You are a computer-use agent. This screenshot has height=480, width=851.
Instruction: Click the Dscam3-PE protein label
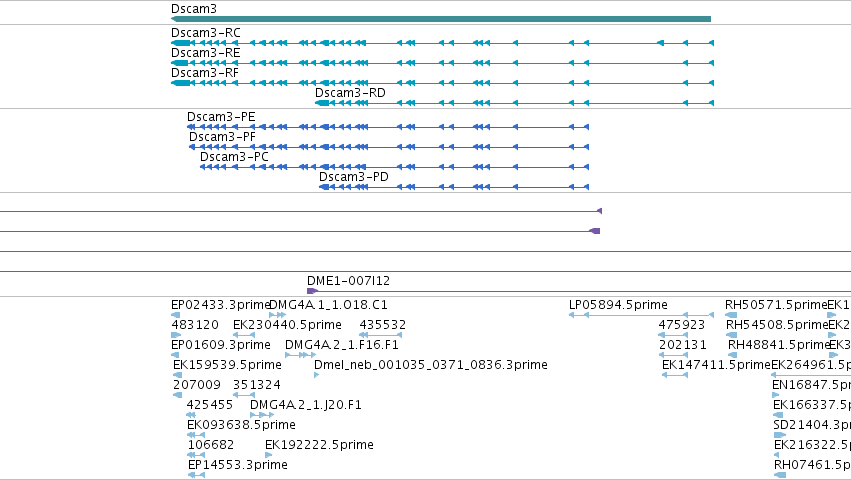click(221, 117)
